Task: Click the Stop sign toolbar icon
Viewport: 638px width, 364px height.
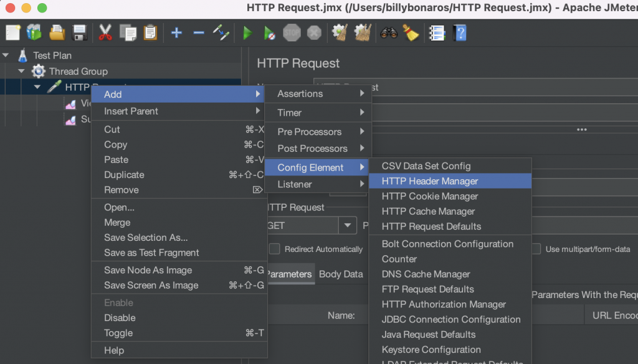Action: (292, 32)
